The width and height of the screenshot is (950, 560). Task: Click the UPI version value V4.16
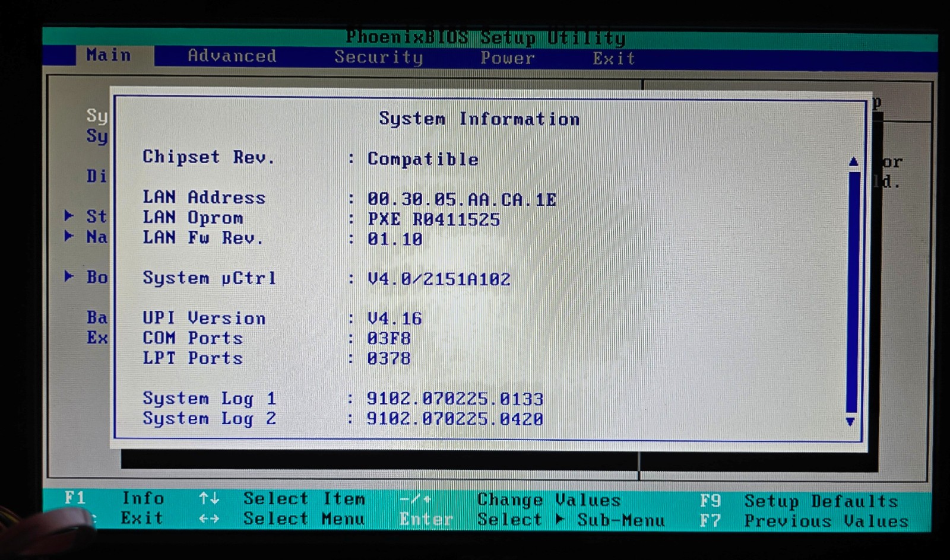395,319
